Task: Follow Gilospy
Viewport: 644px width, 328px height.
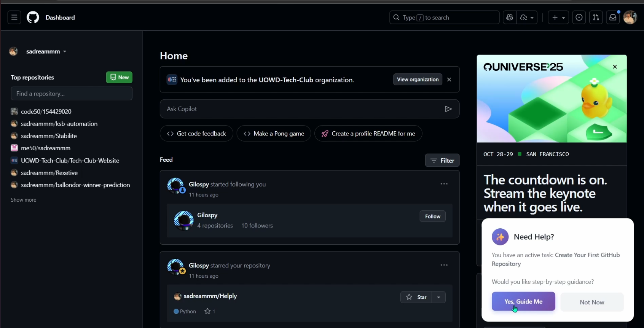Action: click(432, 216)
